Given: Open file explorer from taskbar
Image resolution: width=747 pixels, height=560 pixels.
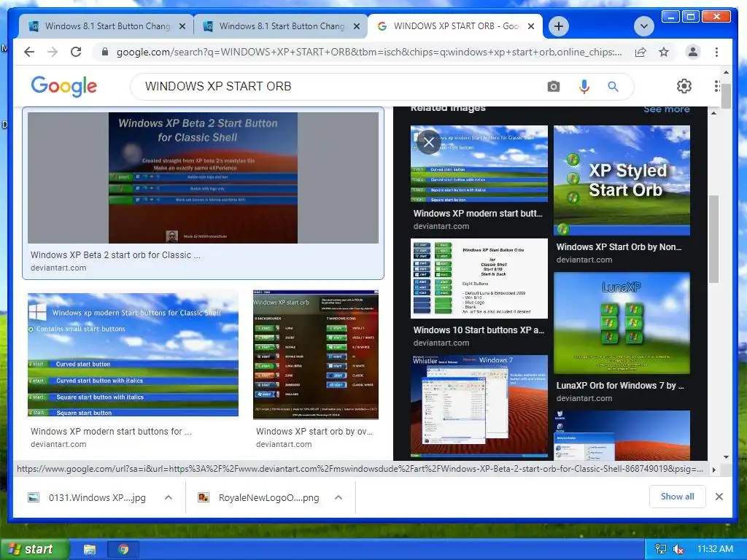Looking at the screenshot, I should click(x=90, y=549).
